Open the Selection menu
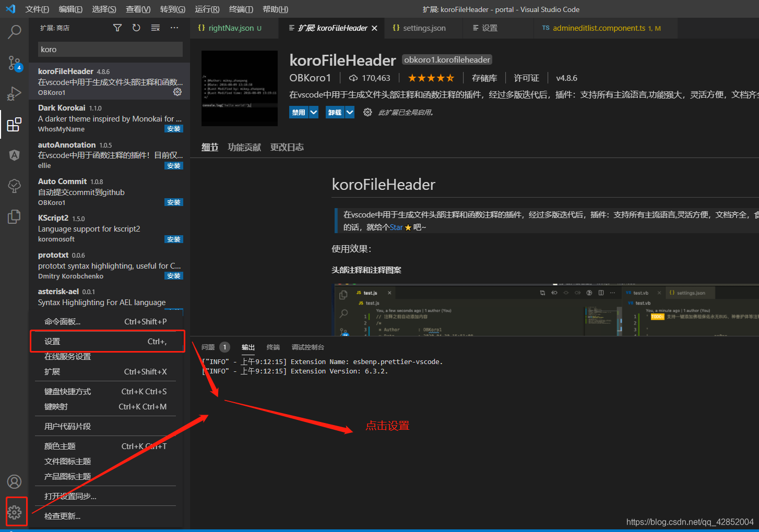This screenshot has width=759, height=532. click(104, 9)
